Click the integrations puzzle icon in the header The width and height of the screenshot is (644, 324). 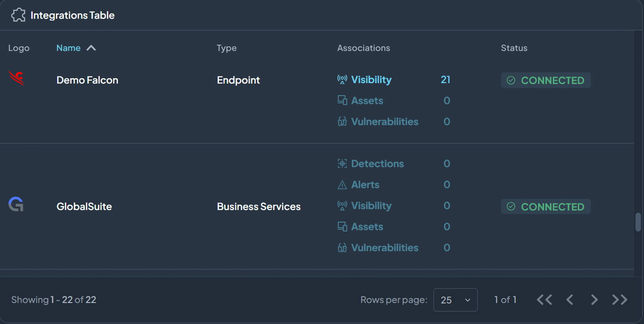pyautogui.click(x=18, y=15)
